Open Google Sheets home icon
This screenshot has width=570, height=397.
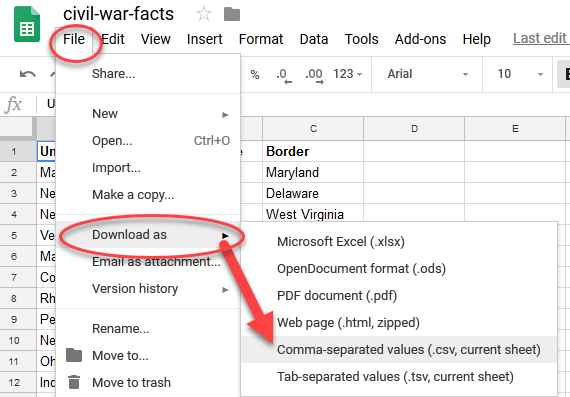tap(27, 24)
